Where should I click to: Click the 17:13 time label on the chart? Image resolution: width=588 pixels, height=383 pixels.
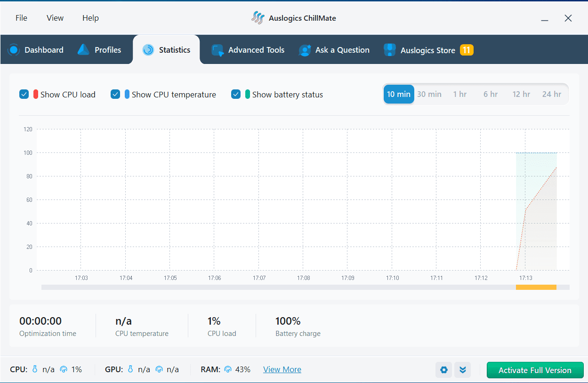point(525,278)
